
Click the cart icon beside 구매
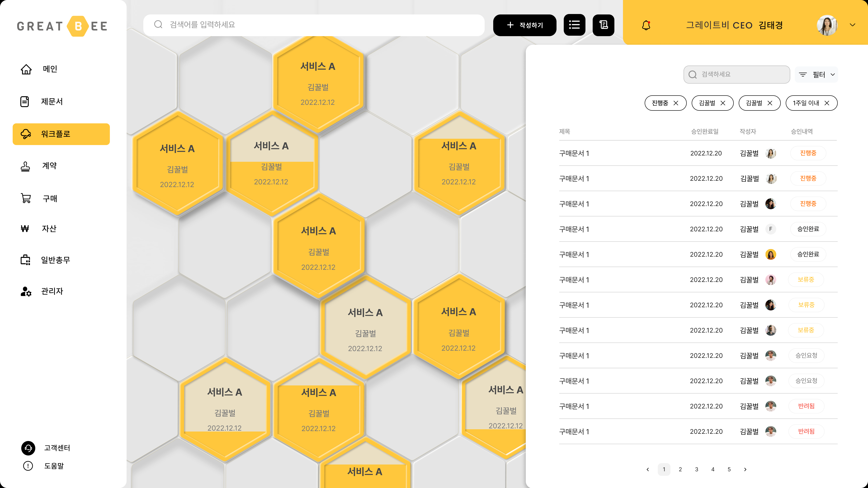point(26,198)
